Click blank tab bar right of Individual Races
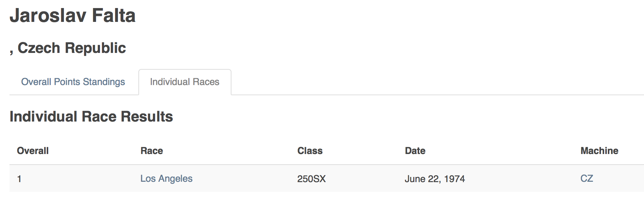This screenshot has width=644, height=200. pyautogui.click(x=437, y=82)
